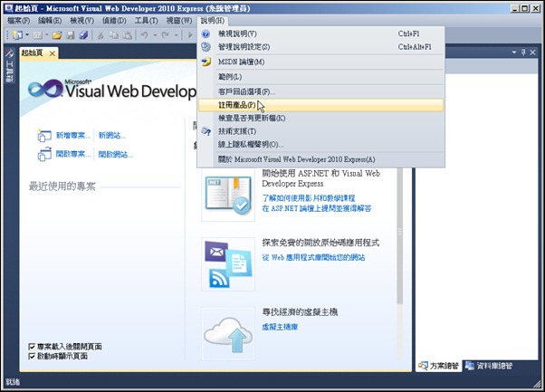
Task: Click the Solution Explorer auto-hide pin icon
Action: coord(523,53)
